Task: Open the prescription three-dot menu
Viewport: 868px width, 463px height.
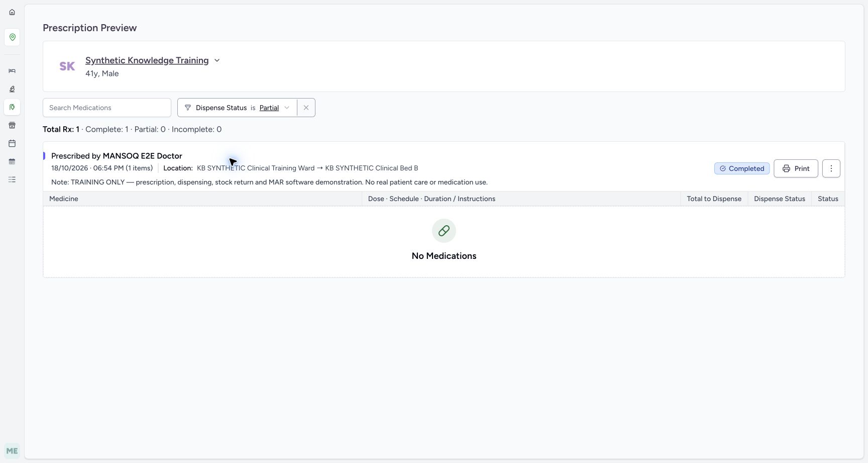Action: (x=831, y=168)
